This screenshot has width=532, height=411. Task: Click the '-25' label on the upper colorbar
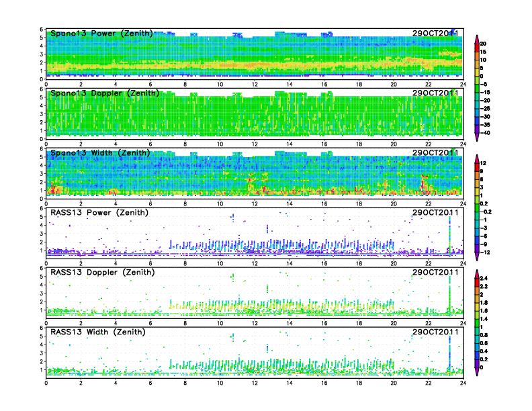[x=485, y=109]
